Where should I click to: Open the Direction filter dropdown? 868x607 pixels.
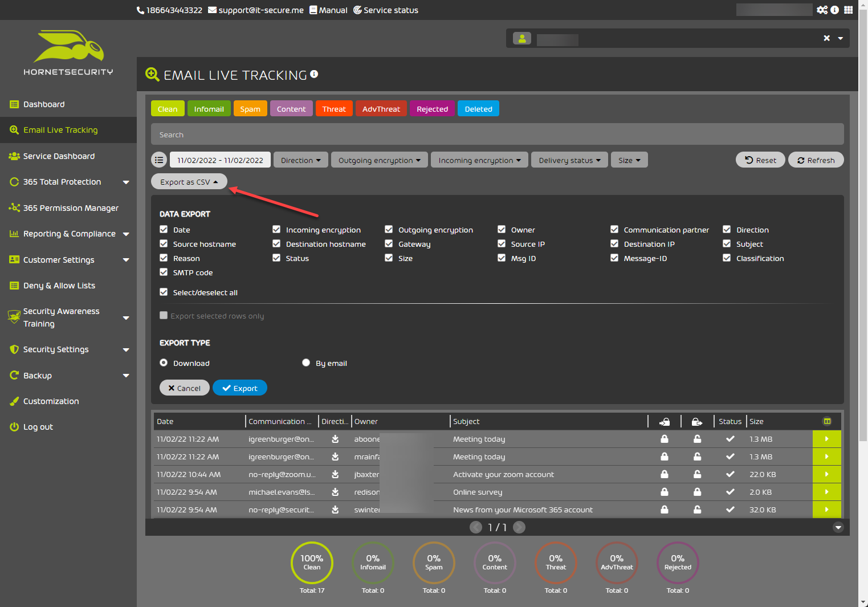coord(300,160)
